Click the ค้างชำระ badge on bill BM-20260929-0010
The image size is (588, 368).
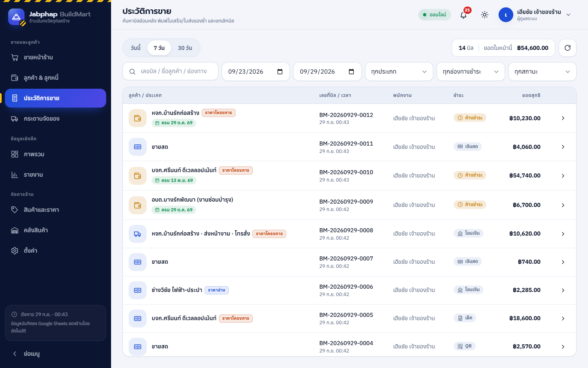click(x=470, y=175)
